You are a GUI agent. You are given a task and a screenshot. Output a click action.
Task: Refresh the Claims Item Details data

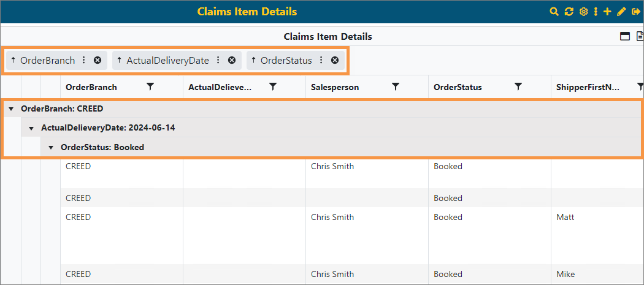click(x=569, y=12)
